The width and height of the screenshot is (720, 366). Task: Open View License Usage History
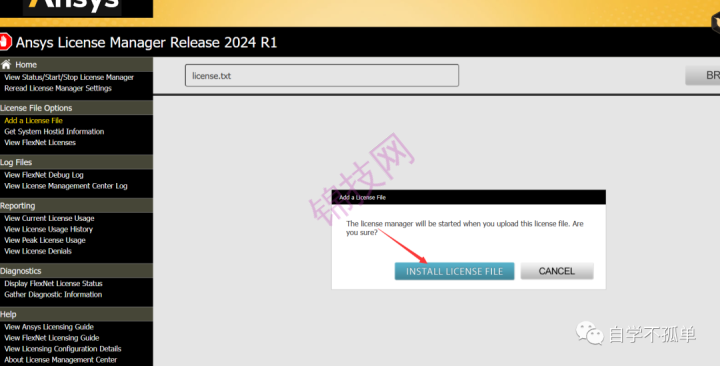tap(48, 229)
